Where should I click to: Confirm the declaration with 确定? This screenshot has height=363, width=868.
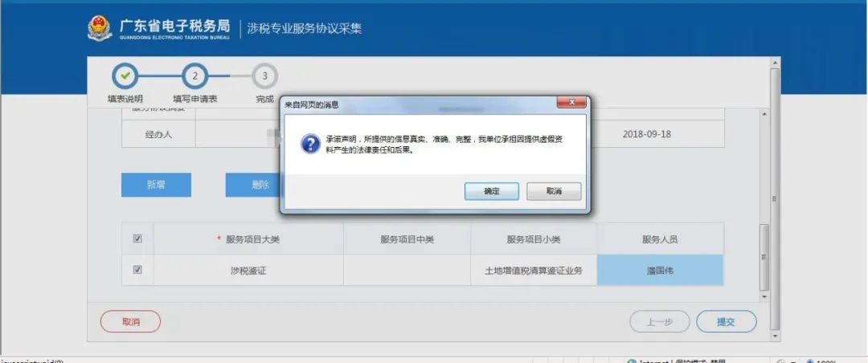point(492,191)
